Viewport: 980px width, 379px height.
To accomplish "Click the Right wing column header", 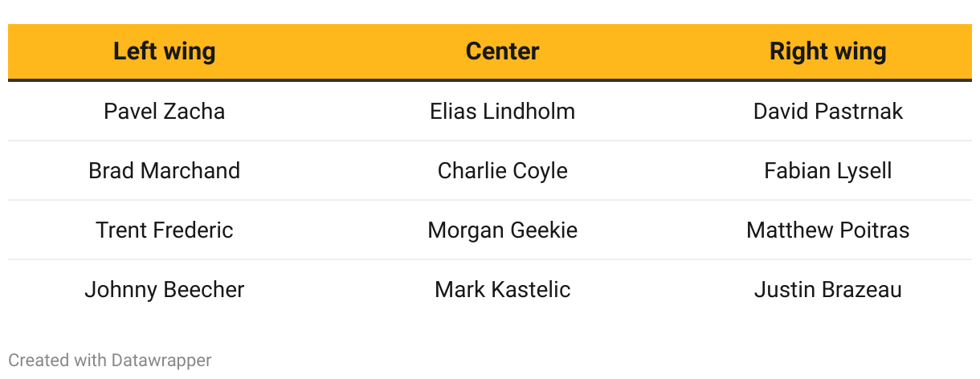I will (x=827, y=51).
